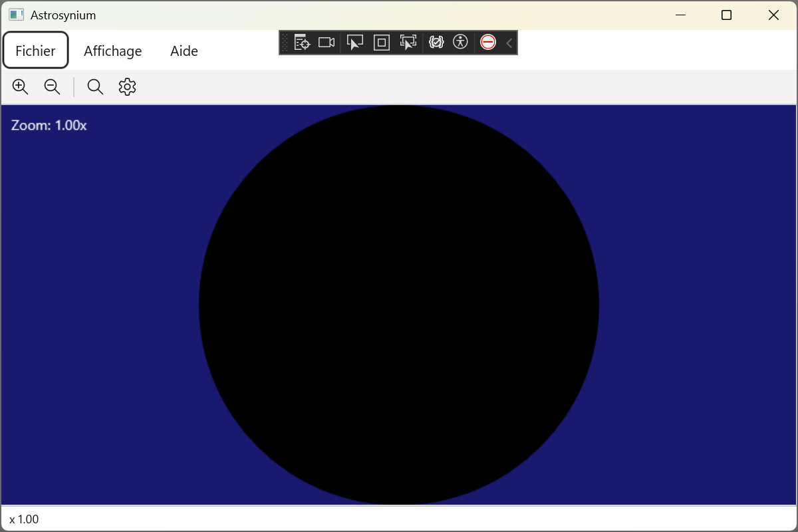Click the Hot Reload braces-checkmark icon
The height and width of the screenshot is (532, 798).
436,43
